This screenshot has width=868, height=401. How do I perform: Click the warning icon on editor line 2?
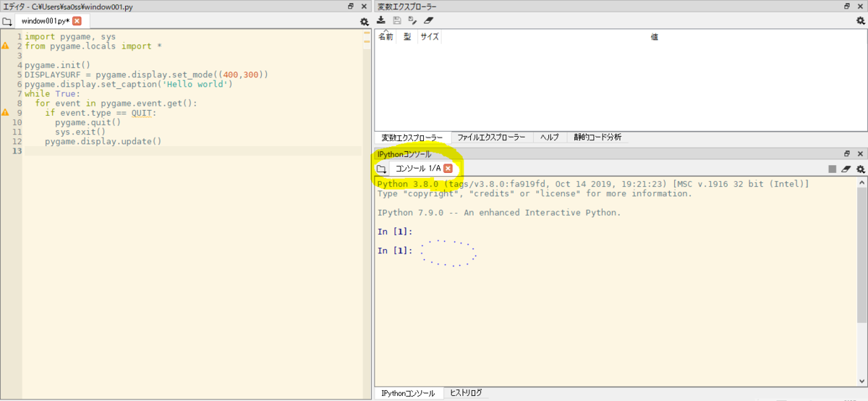[5, 46]
